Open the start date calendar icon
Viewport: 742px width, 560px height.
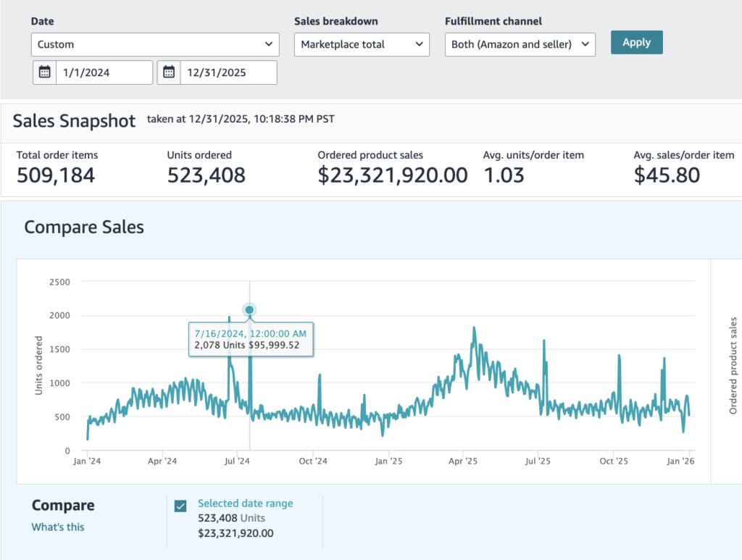point(44,72)
